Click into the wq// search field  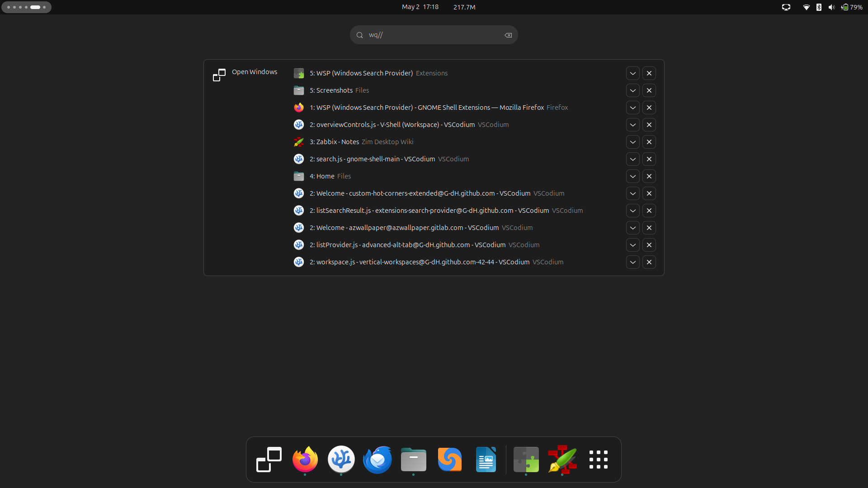pyautogui.click(x=434, y=35)
